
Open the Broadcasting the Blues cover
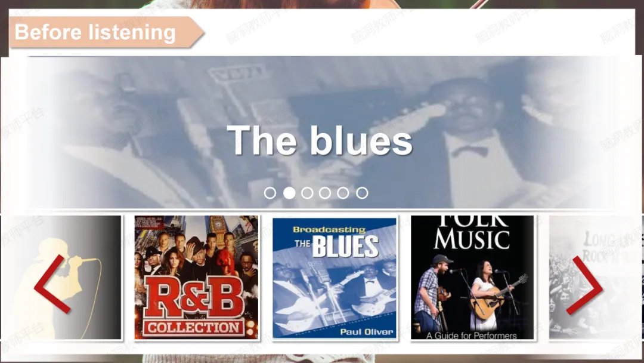point(335,278)
